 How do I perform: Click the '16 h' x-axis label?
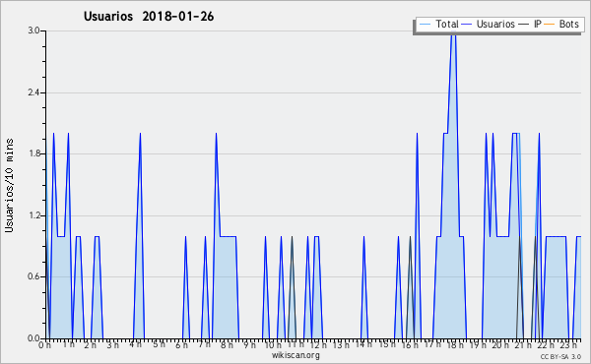pyautogui.click(x=410, y=345)
